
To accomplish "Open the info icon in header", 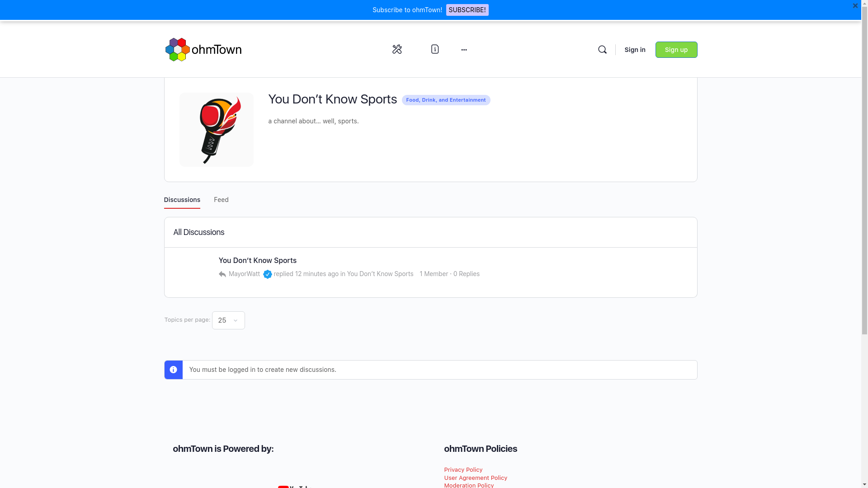I will tap(435, 49).
